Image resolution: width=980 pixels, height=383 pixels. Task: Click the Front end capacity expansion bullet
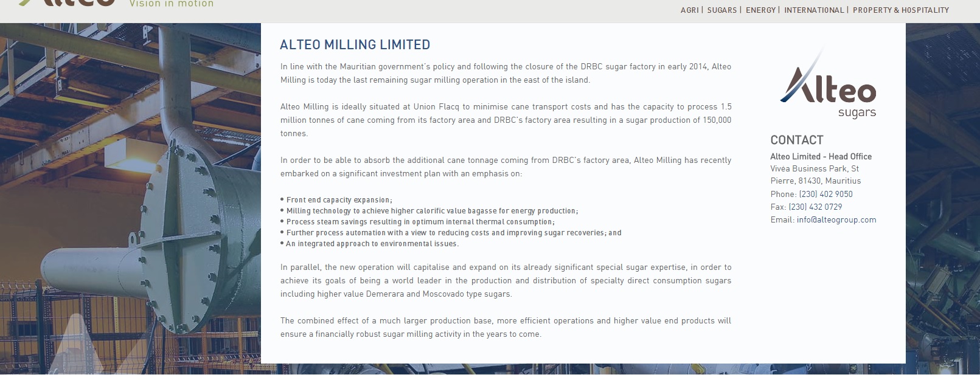point(339,200)
